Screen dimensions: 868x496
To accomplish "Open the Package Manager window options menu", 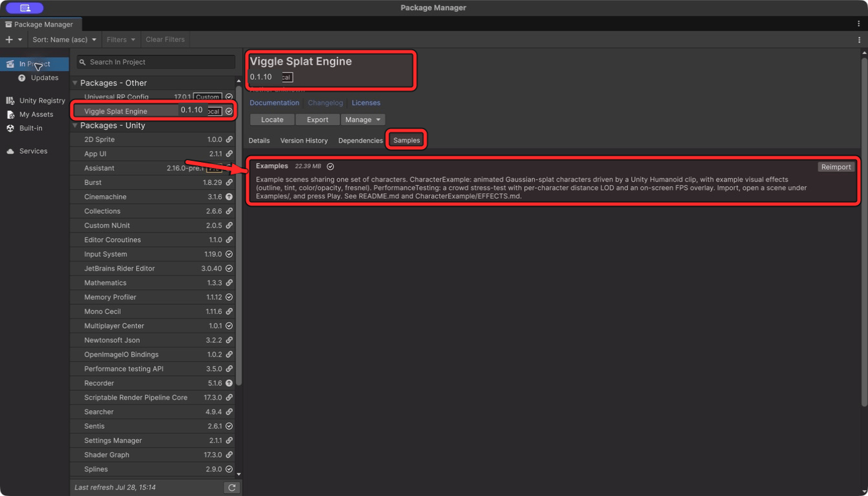I will pos(859,24).
